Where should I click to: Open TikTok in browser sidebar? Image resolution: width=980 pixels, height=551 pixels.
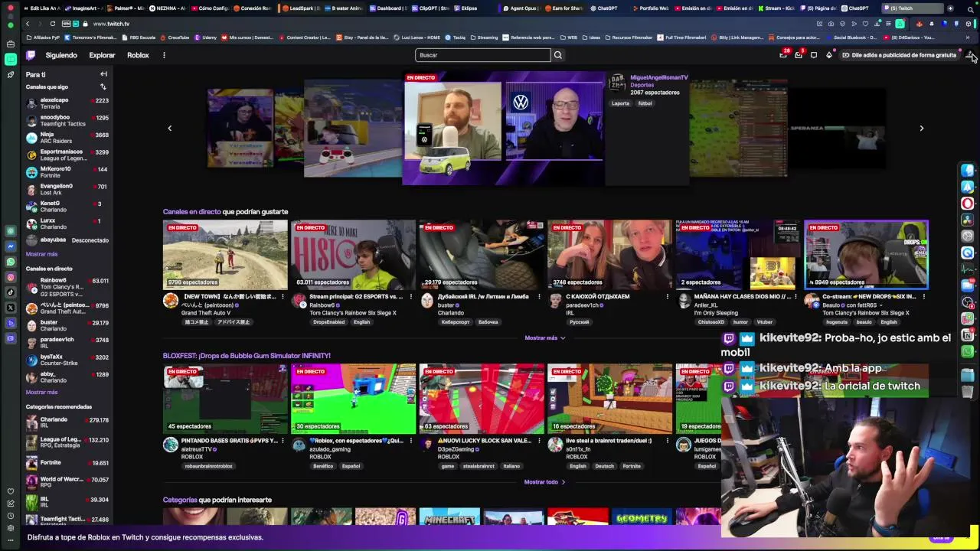11,292
